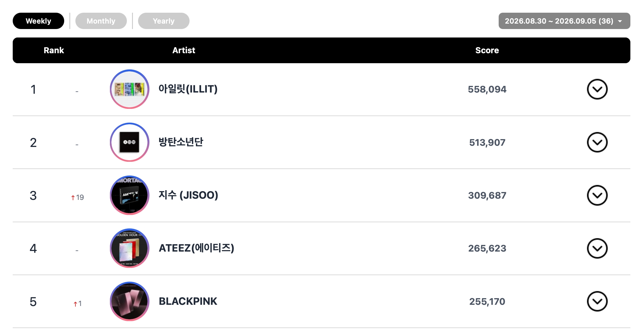Click the BLACKPINK artist name

click(188, 301)
